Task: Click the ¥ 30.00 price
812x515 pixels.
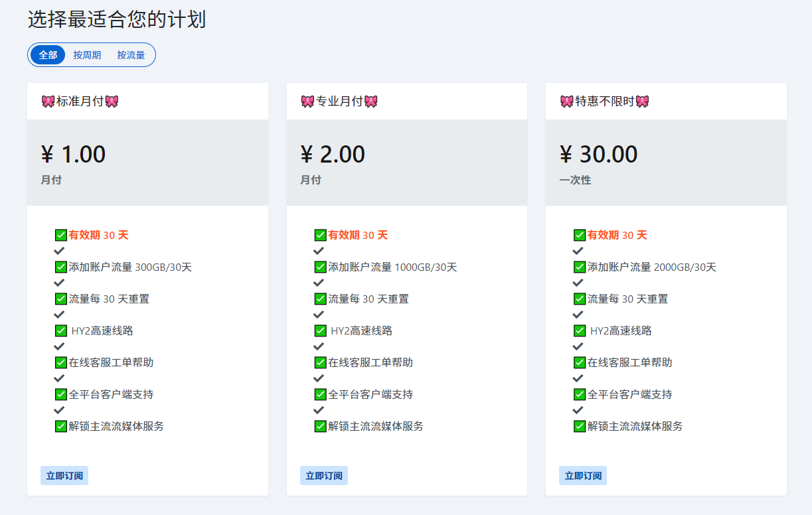Action: click(598, 155)
